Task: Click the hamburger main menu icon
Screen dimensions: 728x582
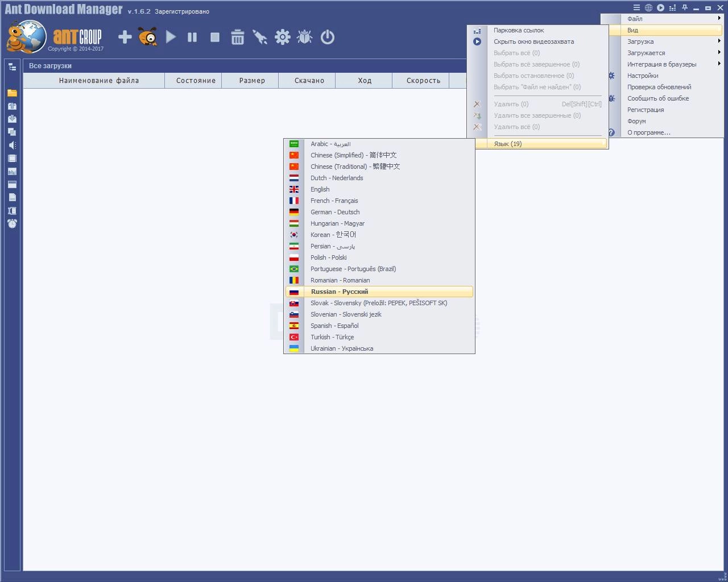Action: click(x=637, y=7)
